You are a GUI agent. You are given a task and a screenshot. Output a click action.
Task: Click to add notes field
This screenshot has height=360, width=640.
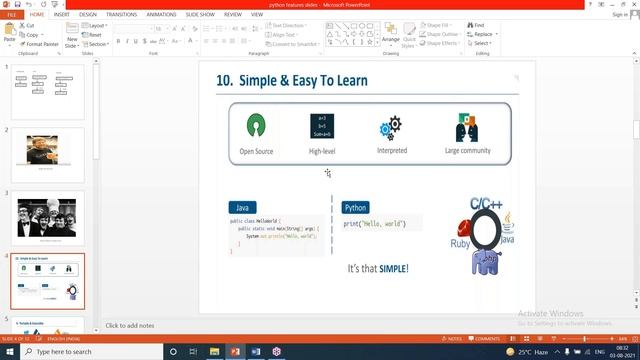coord(130,326)
